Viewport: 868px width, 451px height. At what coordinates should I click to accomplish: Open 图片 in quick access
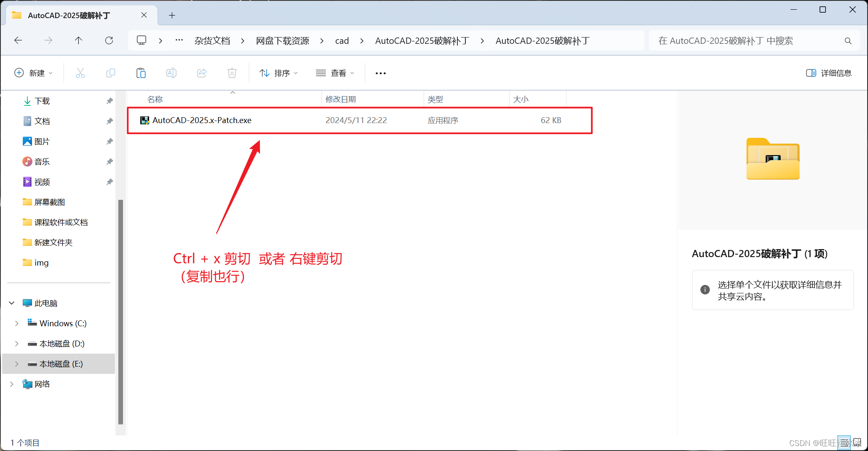(42, 142)
